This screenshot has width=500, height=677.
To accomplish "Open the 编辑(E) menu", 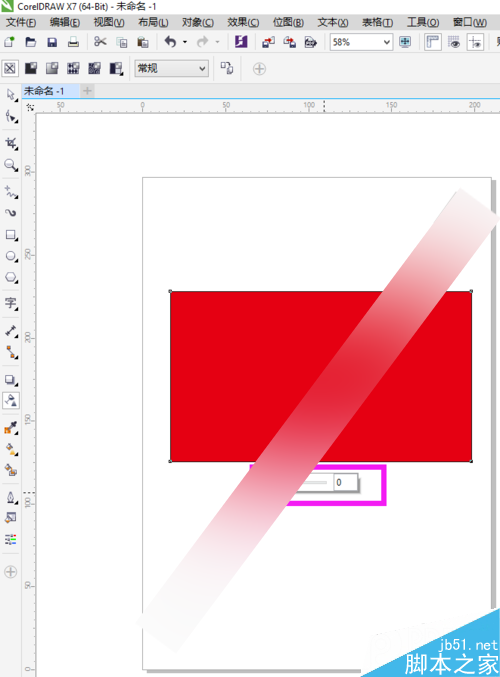I will 64,22.
